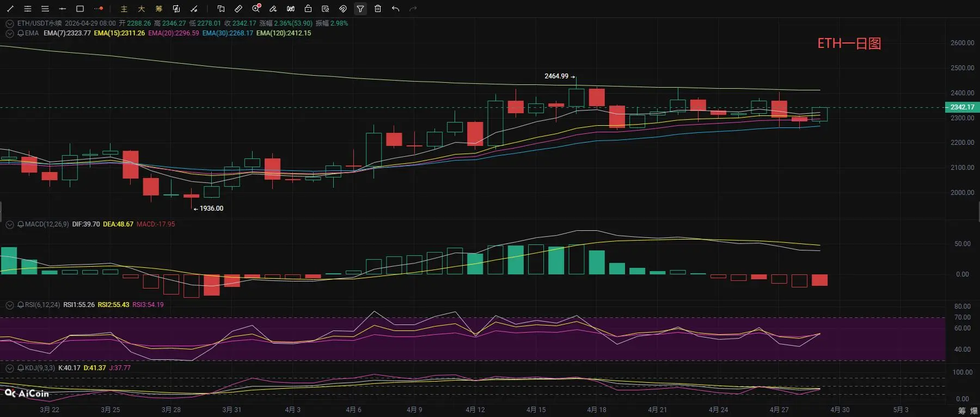Collapse the EMA indicator legend
The image size is (980, 417).
click(9, 33)
